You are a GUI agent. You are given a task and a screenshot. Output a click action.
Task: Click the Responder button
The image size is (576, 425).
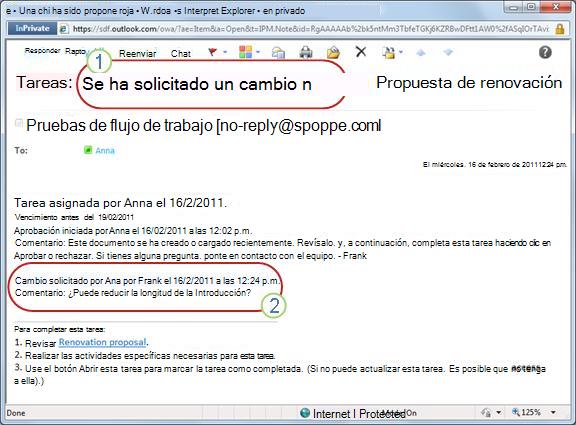coord(42,51)
